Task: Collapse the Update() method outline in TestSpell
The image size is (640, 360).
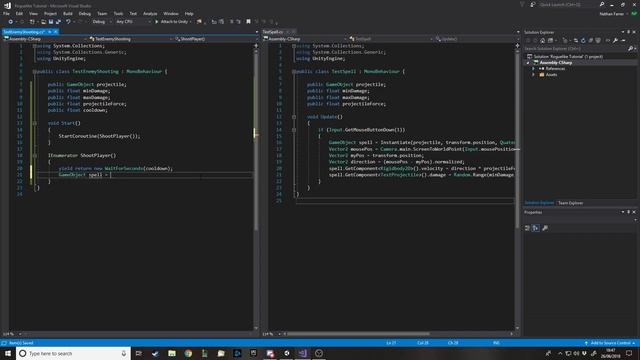Action: pos(294,117)
